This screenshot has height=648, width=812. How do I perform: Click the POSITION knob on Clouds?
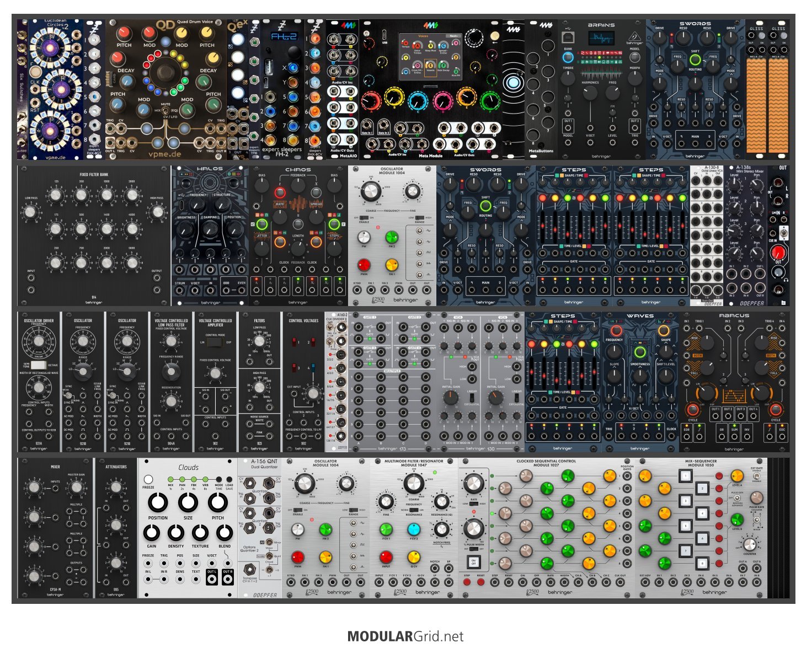(158, 503)
